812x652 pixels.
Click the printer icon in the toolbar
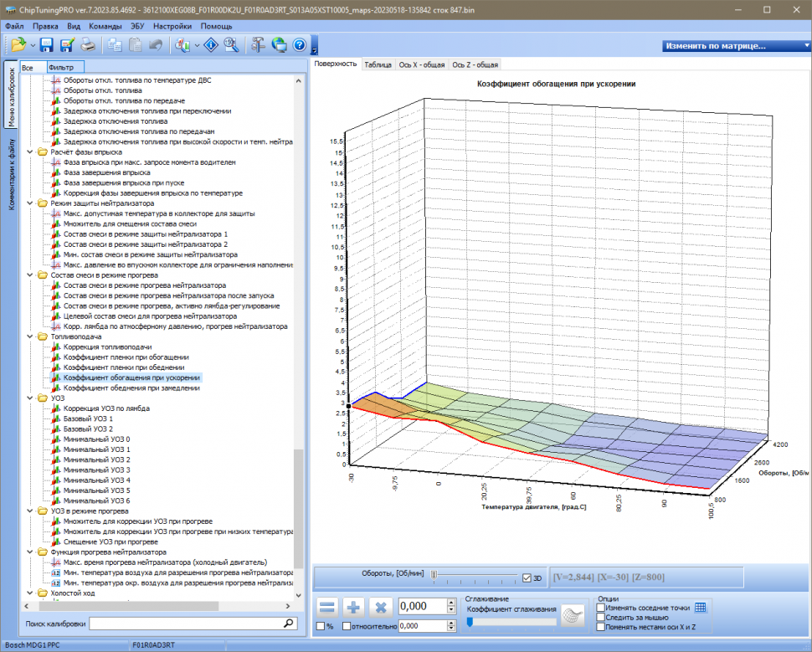[x=87, y=45]
